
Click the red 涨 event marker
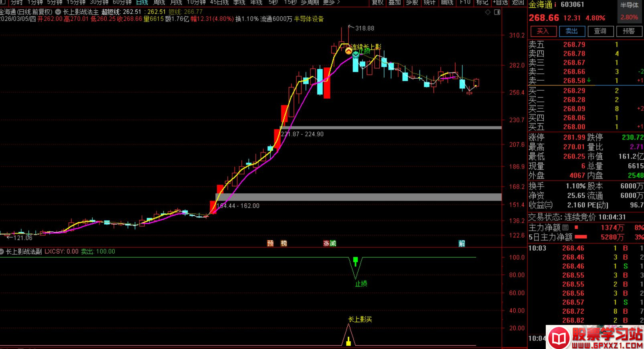tap(326, 243)
